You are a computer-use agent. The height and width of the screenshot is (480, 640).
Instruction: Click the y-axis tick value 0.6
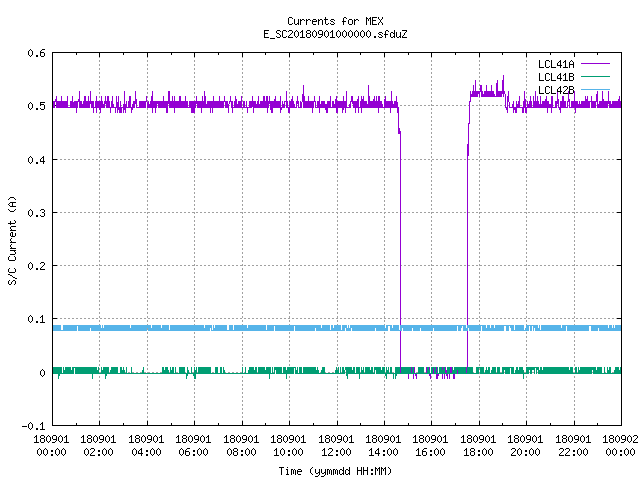(36, 53)
